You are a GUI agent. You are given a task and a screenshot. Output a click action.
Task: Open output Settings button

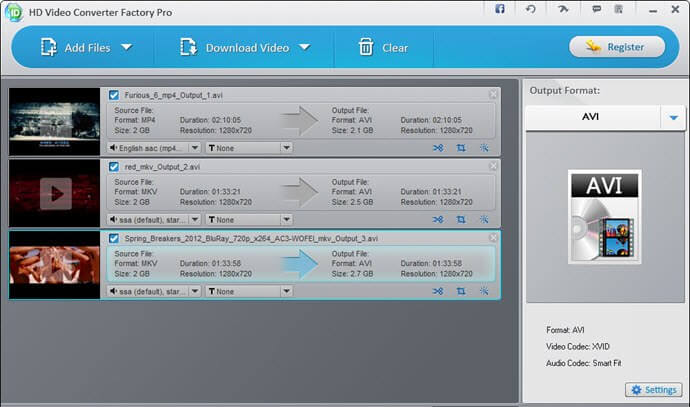(x=653, y=389)
